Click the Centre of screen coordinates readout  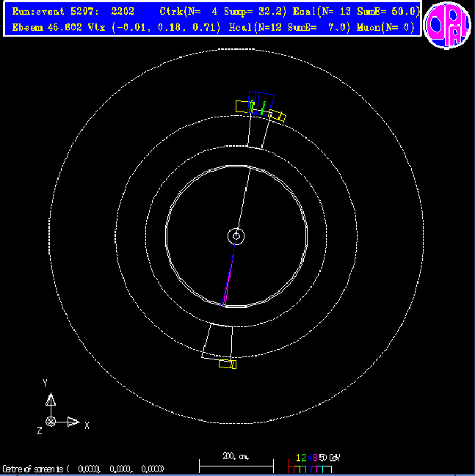(83, 469)
